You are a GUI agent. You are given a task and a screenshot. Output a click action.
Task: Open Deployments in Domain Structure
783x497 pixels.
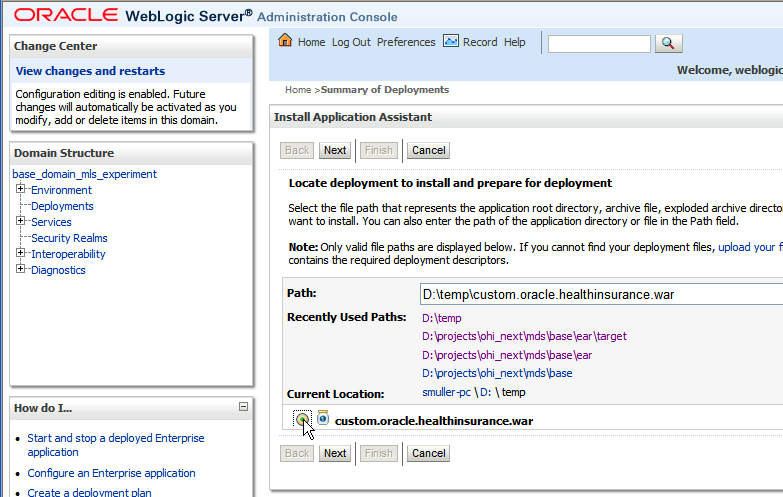coord(62,206)
